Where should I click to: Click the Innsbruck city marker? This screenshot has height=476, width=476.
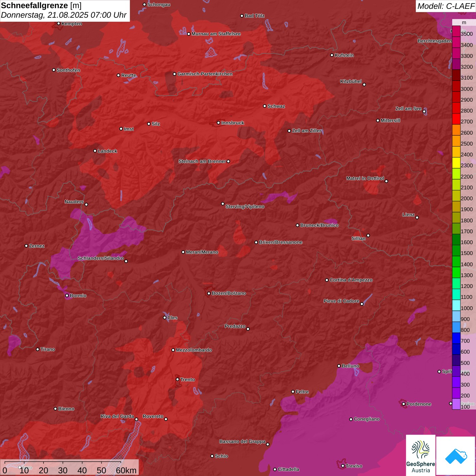click(218, 123)
